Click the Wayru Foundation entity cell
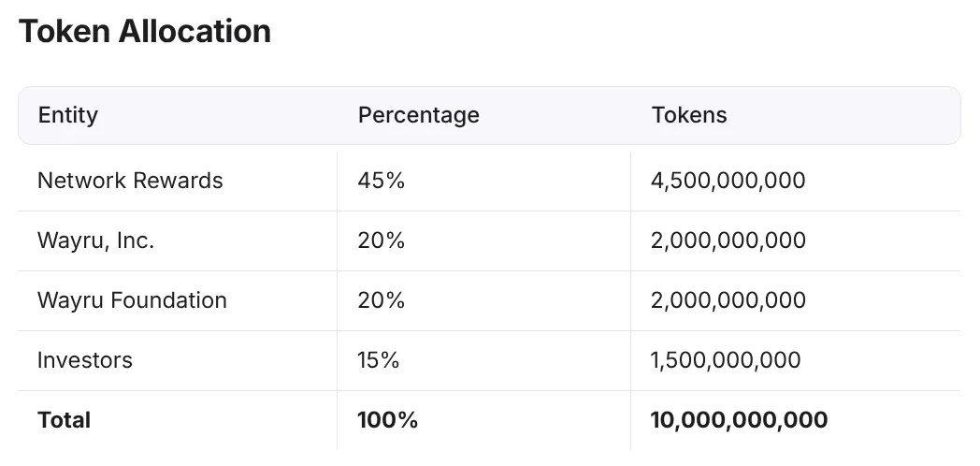 point(132,301)
